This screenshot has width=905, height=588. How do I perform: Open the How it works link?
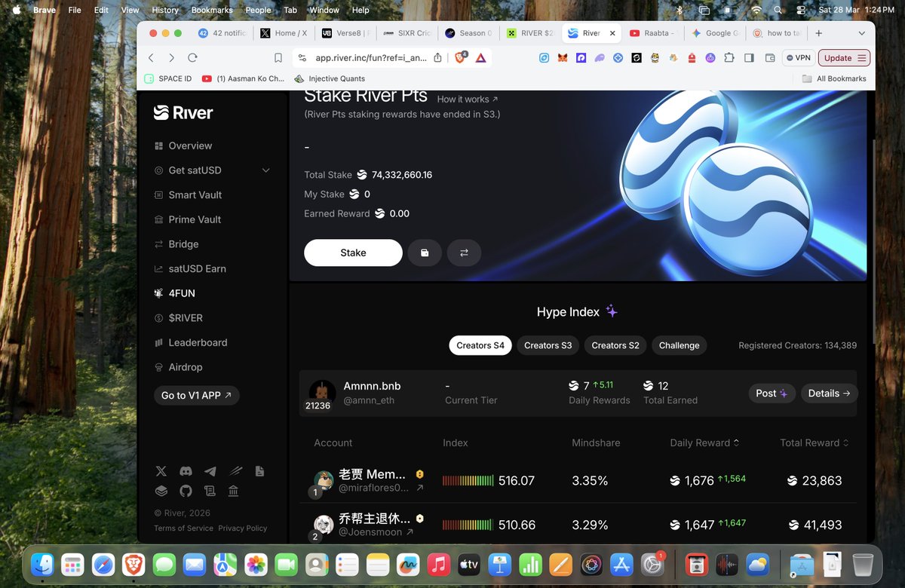pyautogui.click(x=468, y=99)
